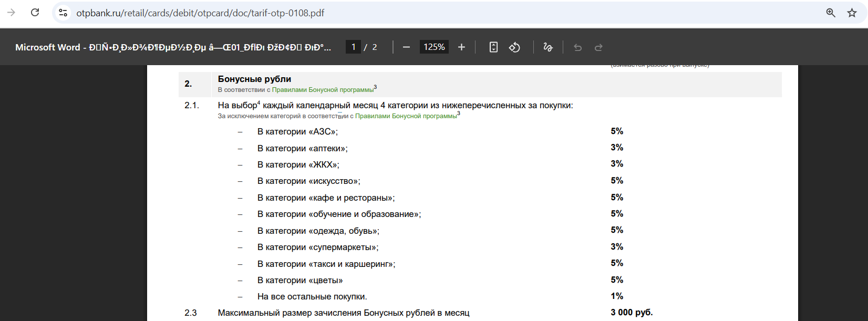Select the zoom level field showing 125%

[x=434, y=47]
